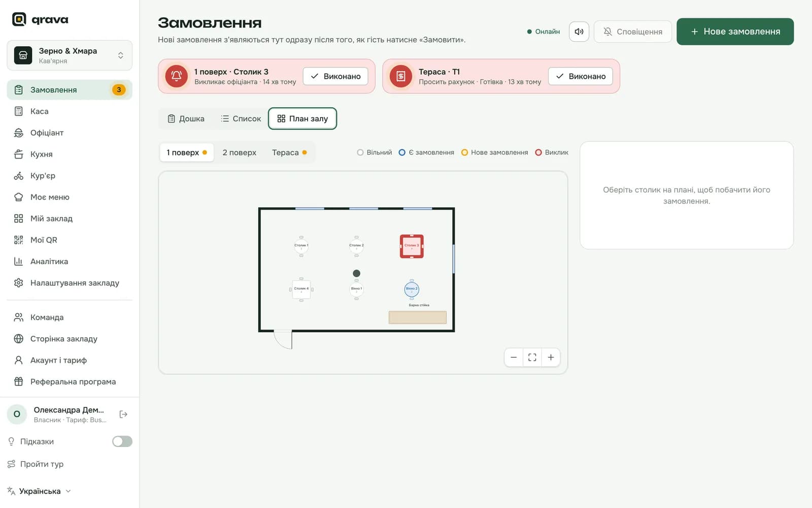Select Столик 2 on floor plan
The height and width of the screenshot is (508, 812).
coord(356,246)
